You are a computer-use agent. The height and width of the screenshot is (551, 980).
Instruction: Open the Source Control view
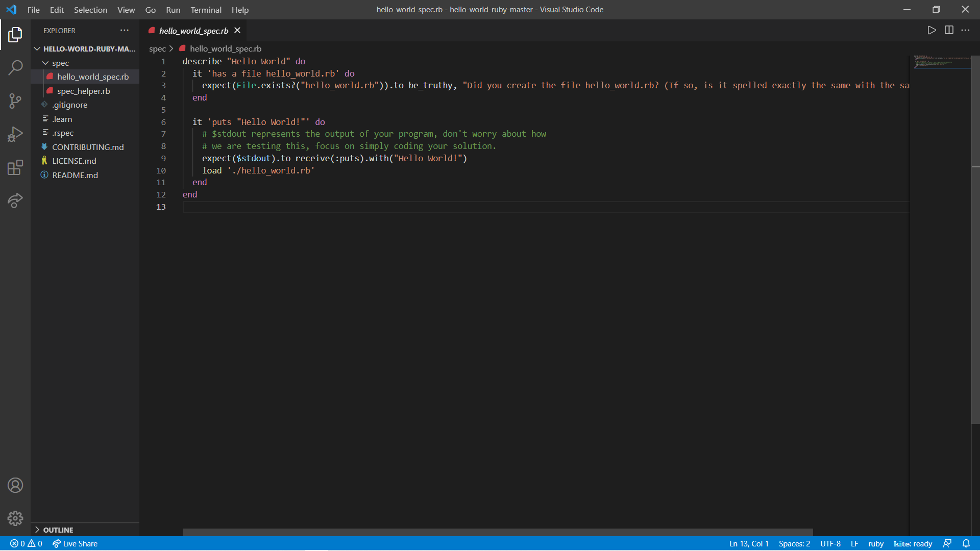[x=15, y=101]
